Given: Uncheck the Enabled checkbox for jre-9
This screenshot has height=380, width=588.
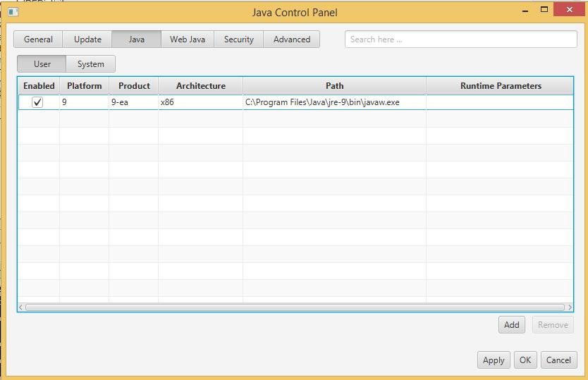Looking at the screenshot, I should [38, 102].
